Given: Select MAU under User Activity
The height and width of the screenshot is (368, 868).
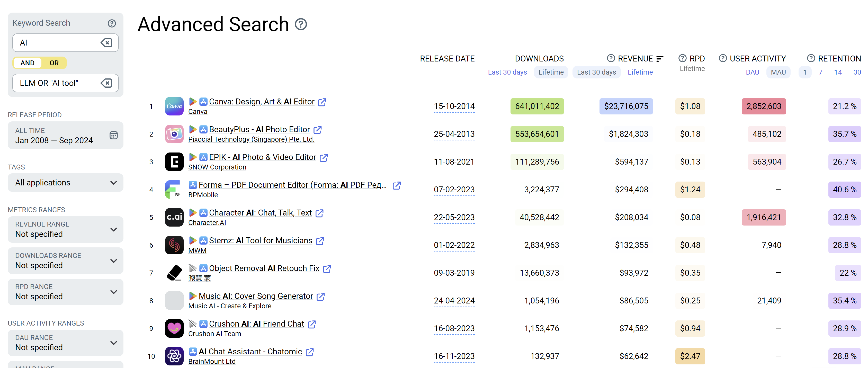Looking at the screenshot, I should pos(778,72).
